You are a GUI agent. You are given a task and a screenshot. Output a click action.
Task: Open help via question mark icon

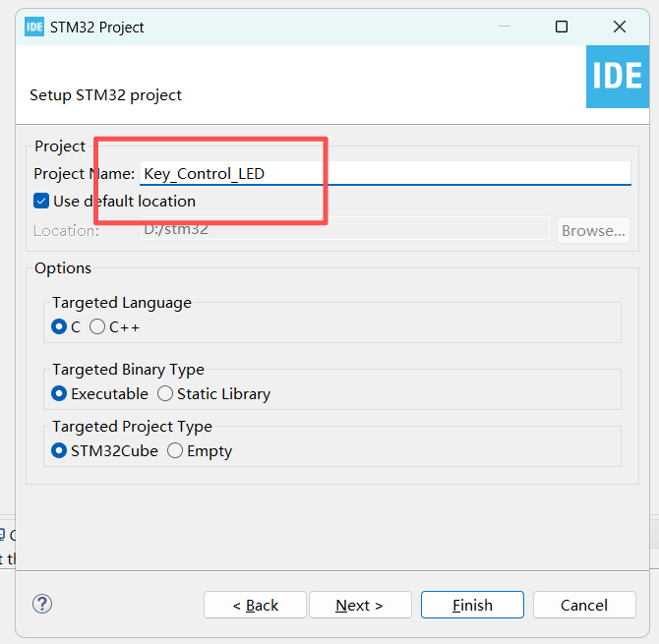[x=42, y=604]
